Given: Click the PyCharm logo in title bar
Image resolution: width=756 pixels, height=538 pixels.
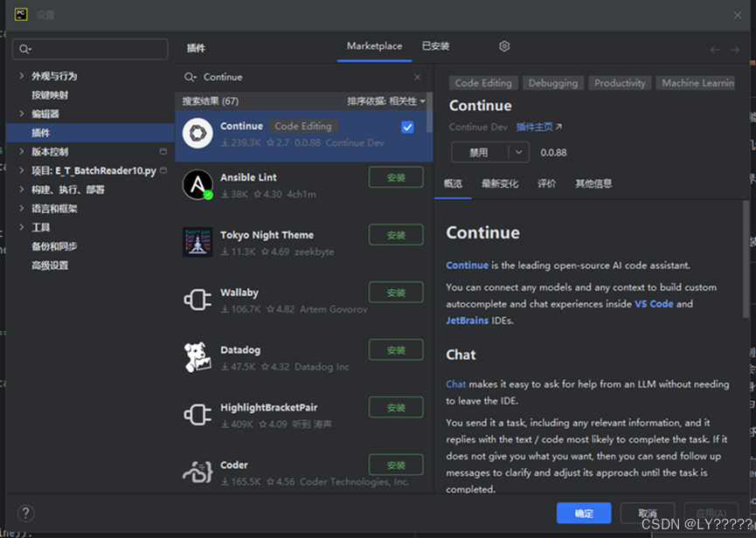Looking at the screenshot, I should pos(21,15).
